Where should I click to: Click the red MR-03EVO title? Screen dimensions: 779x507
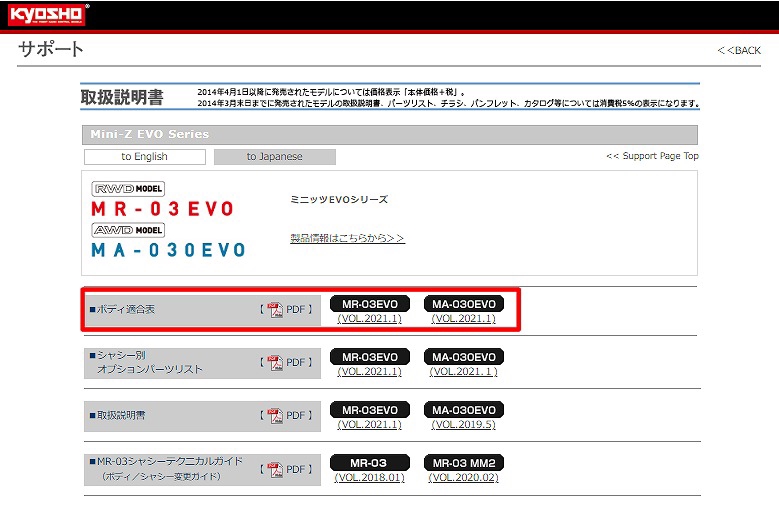(x=162, y=209)
